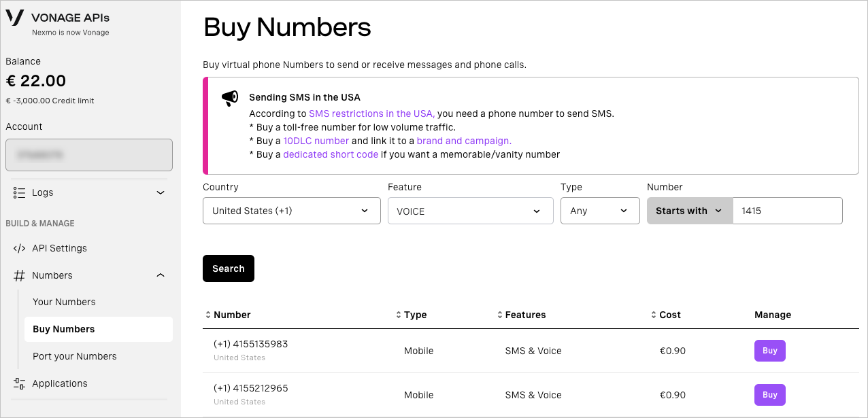Sort the table using the Cost column arrows
868x418 pixels.
[652, 315]
